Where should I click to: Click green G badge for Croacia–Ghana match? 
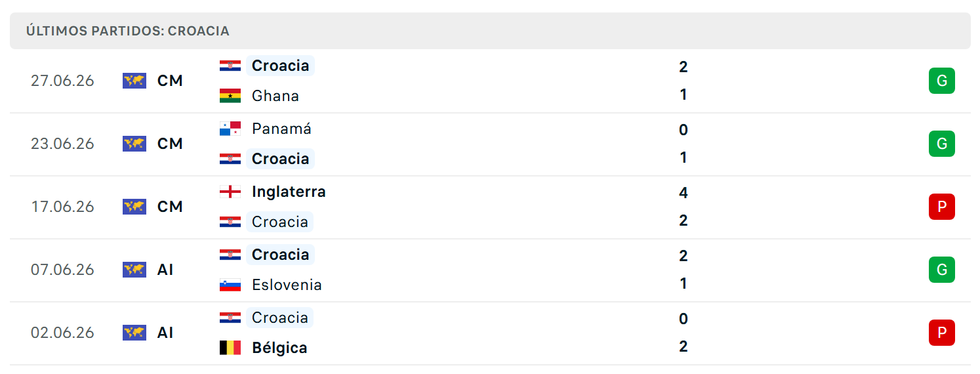pyautogui.click(x=942, y=81)
